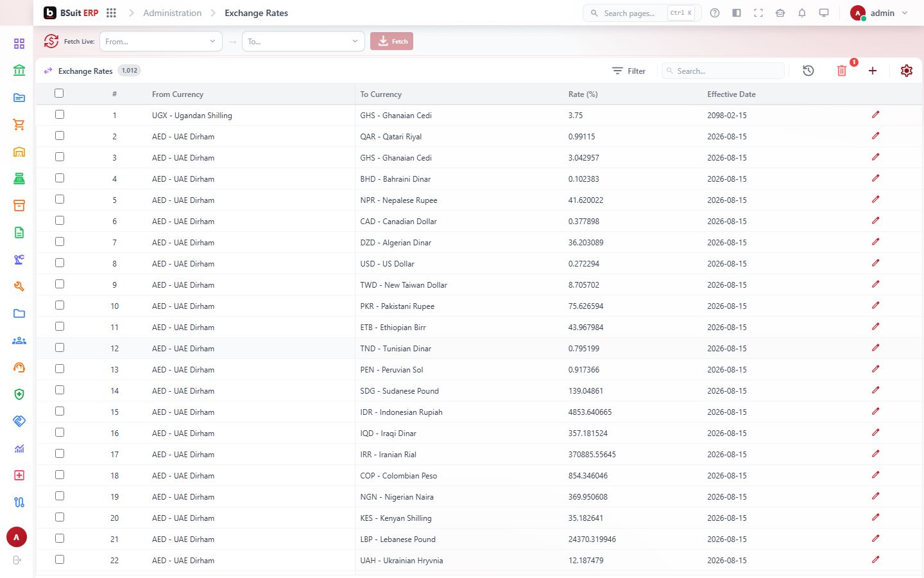Open the dashboard grid icon in sidebar
The width and height of the screenshot is (924, 578).
click(x=19, y=44)
